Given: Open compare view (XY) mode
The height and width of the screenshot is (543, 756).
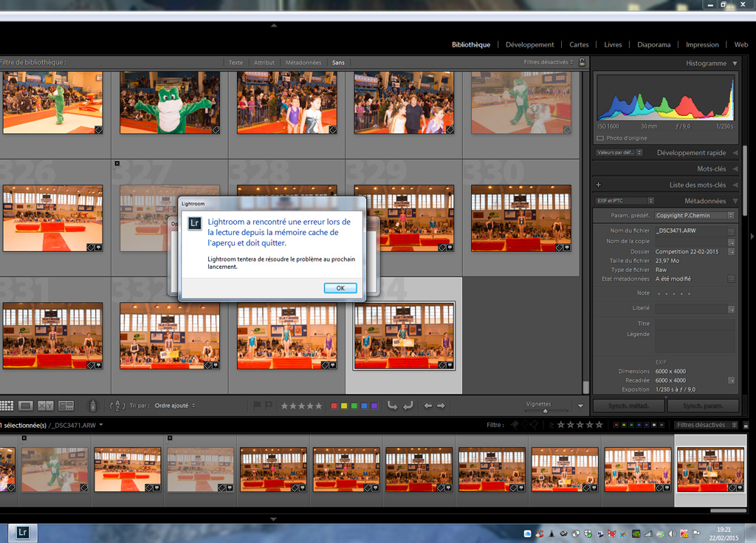Looking at the screenshot, I should pyautogui.click(x=46, y=406).
